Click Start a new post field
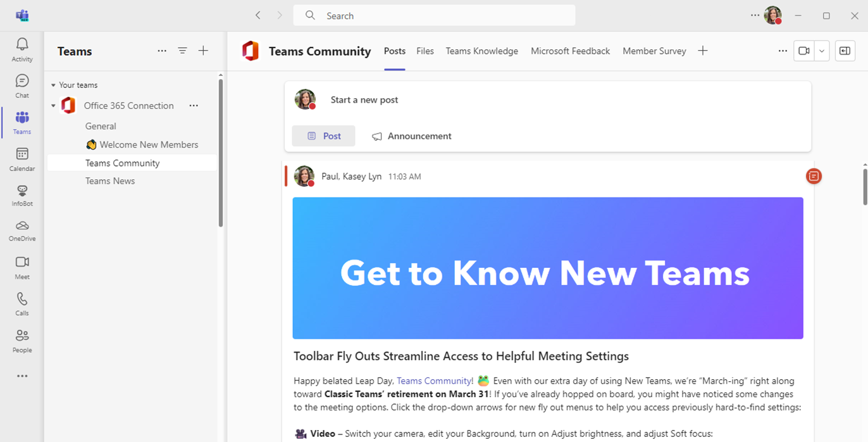Viewport: 868px width, 442px height. pyautogui.click(x=364, y=100)
